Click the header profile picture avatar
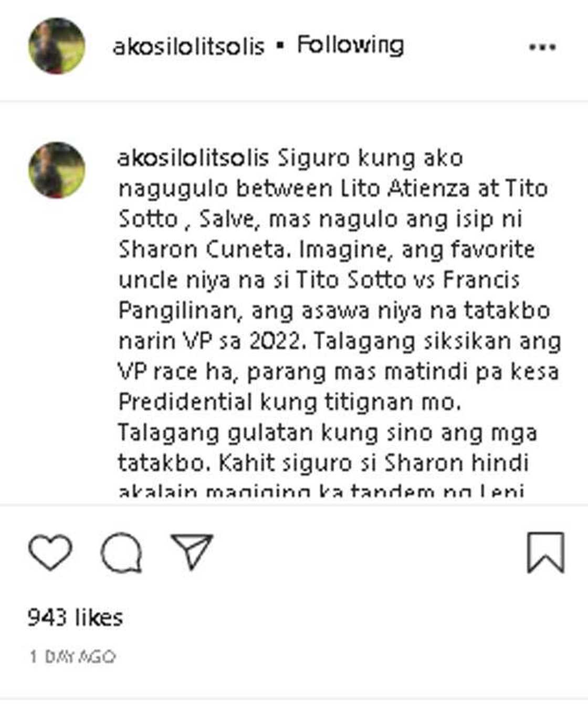The height and width of the screenshot is (704, 588). (x=57, y=46)
